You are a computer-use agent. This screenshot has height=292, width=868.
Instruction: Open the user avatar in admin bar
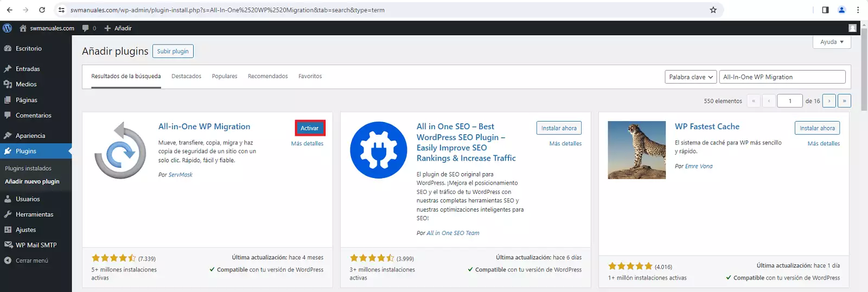click(852, 28)
